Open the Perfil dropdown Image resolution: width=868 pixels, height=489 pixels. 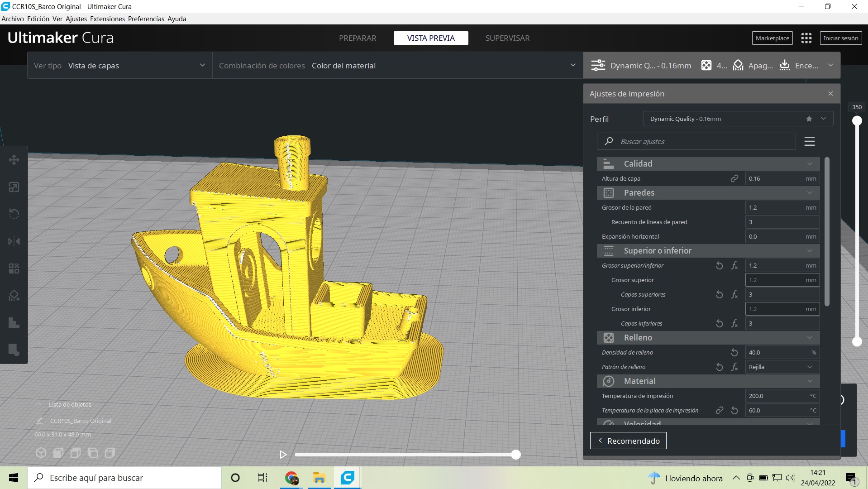pos(738,119)
